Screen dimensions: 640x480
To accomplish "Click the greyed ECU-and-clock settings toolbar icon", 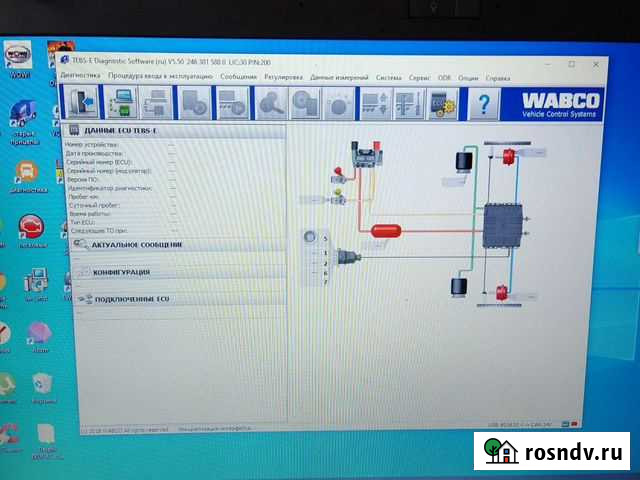I will (x=233, y=103).
